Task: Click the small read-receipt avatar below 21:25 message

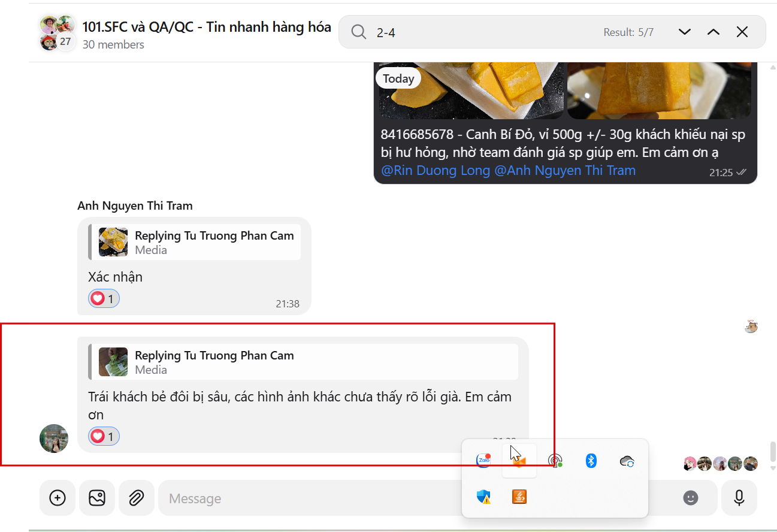Action: point(751,327)
